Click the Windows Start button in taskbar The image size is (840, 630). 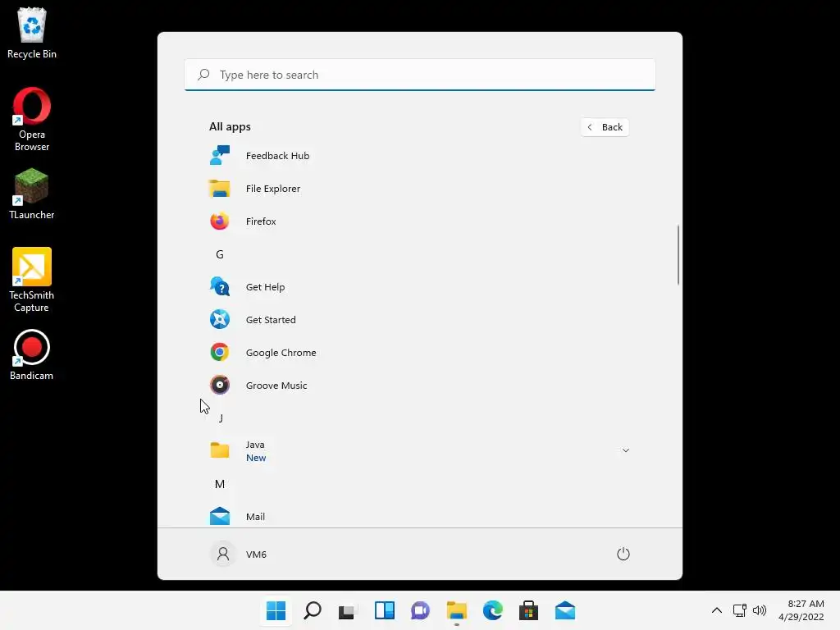pos(276,610)
